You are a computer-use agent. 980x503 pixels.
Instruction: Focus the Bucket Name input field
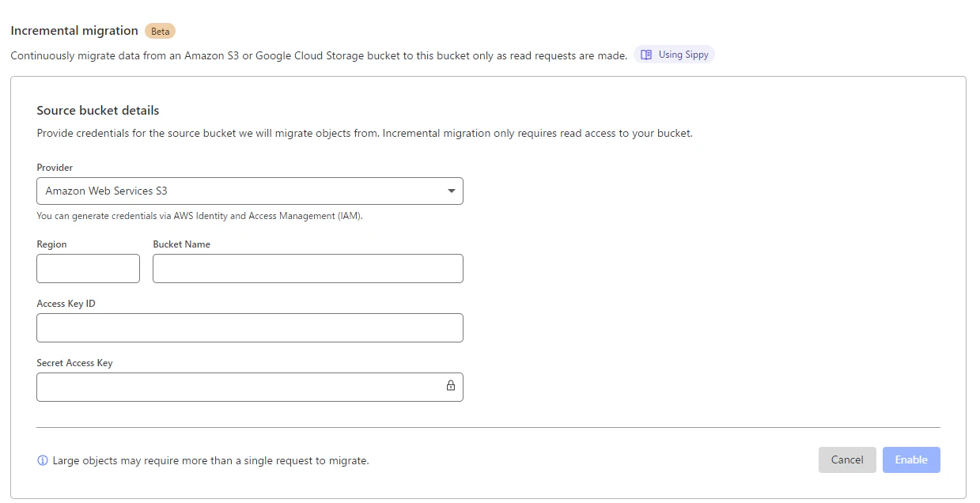308,269
